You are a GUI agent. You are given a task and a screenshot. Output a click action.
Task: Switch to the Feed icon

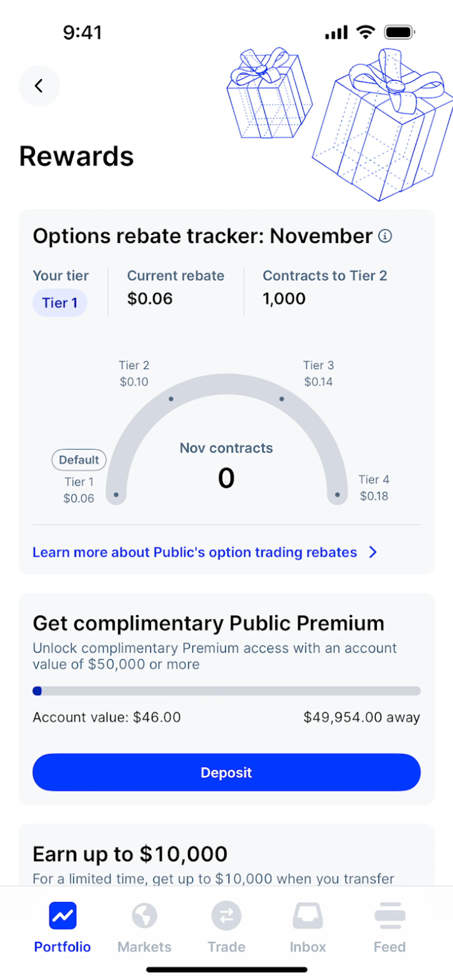[x=390, y=915]
